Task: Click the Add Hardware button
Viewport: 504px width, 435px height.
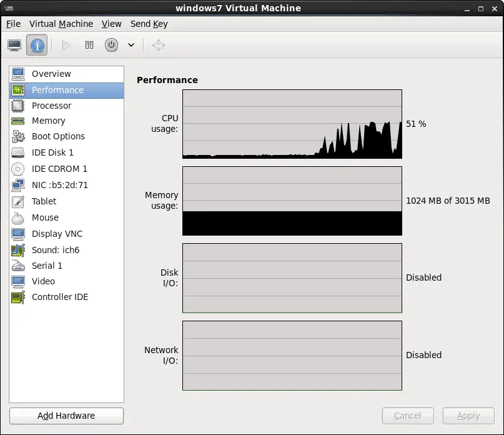Action: 66,416
